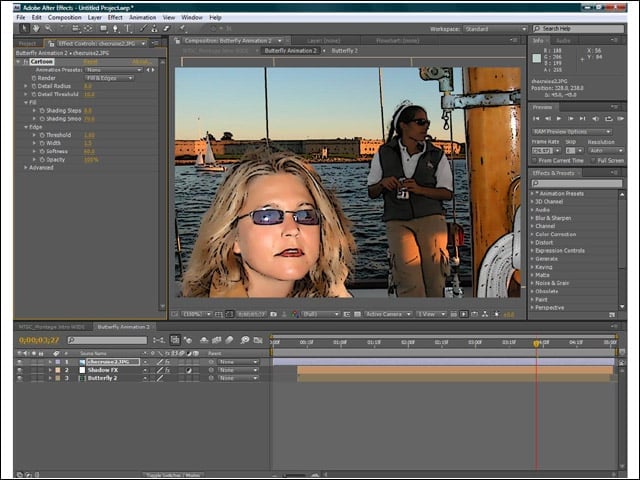This screenshot has height=480, width=640.
Task: Hide the checruise2.JPG layer eye
Action: click(x=20, y=362)
